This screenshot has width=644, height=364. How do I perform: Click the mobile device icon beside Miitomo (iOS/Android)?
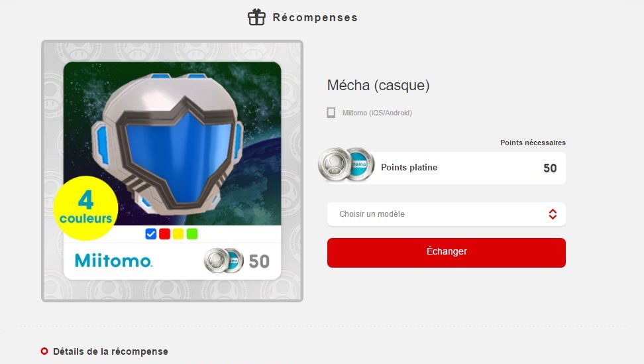(331, 113)
